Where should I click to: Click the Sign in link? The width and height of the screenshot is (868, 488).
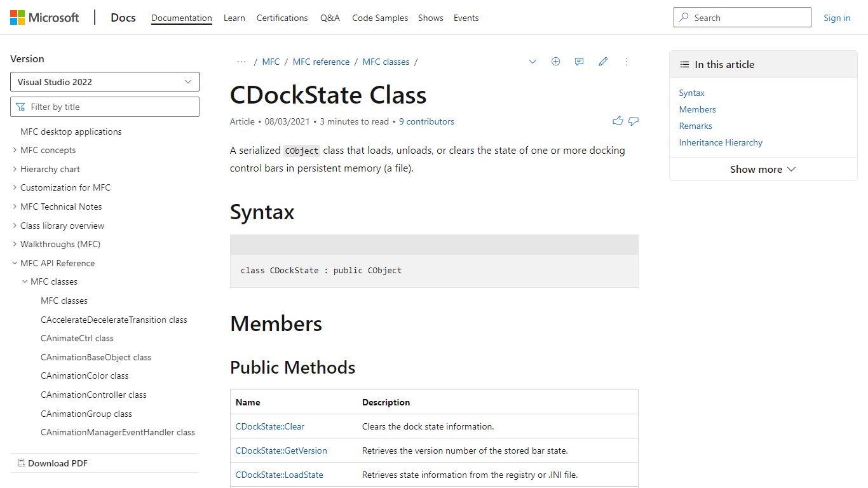837,18
